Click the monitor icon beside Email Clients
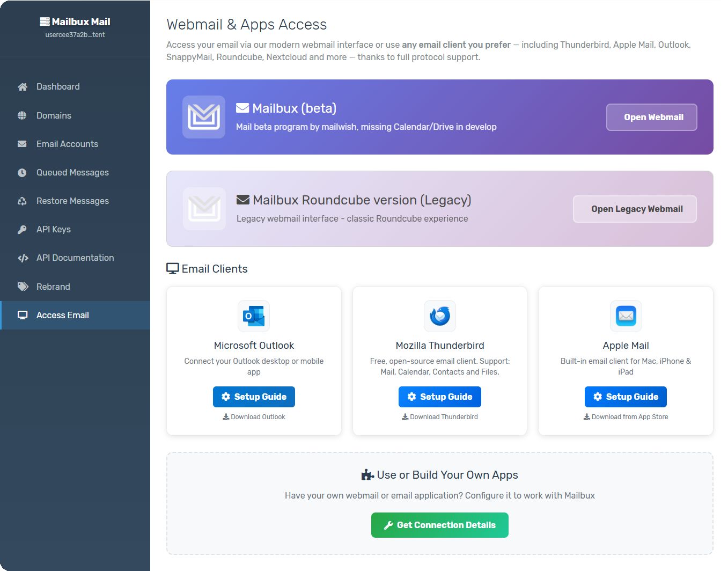 [173, 268]
